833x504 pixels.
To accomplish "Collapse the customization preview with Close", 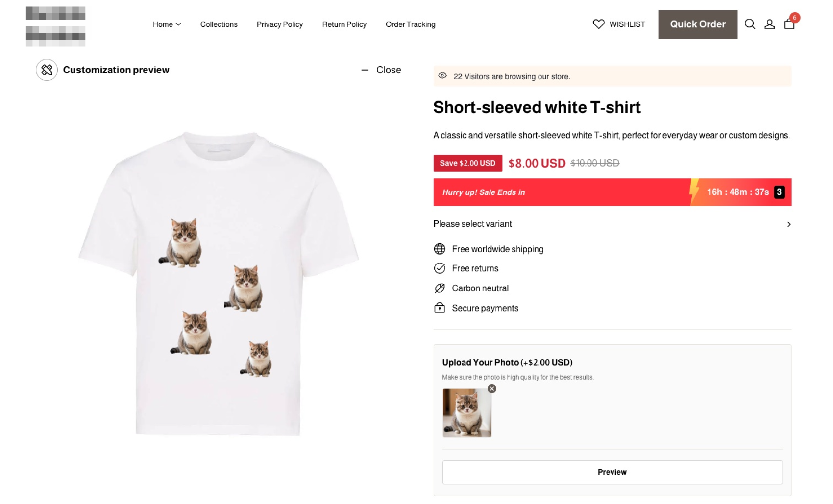I will 382,70.
